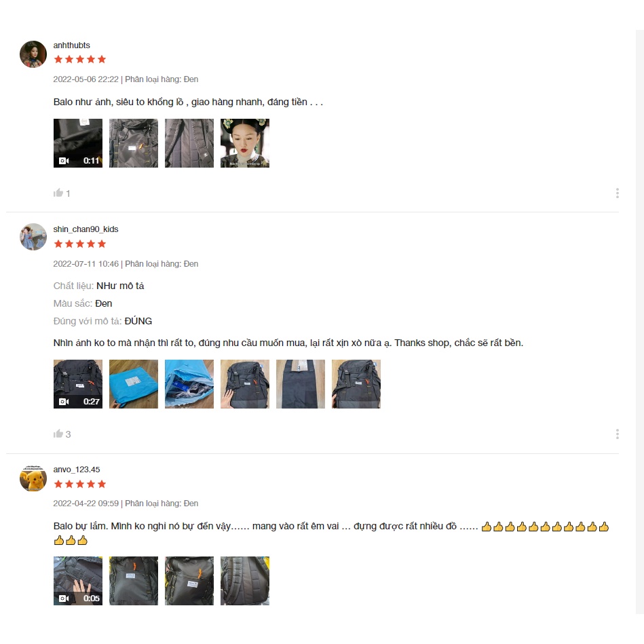Open anhthubts profile avatar
644x644 pixels.
pos(33,54)
